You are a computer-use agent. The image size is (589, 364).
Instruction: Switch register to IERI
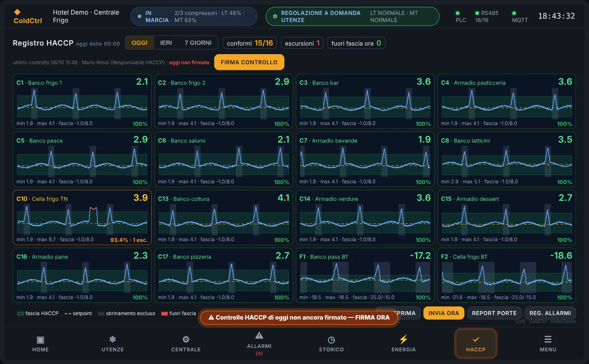166,43
